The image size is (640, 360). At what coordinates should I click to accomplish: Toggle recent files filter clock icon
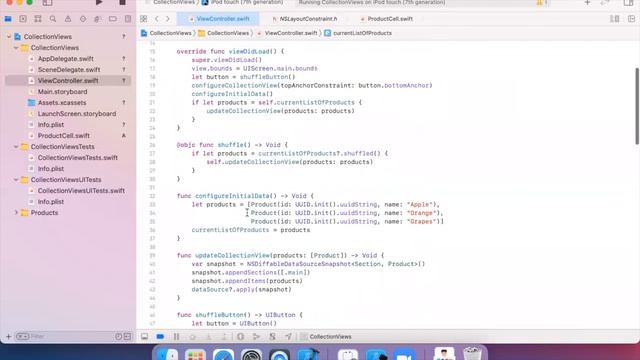(x=118, y=337)
